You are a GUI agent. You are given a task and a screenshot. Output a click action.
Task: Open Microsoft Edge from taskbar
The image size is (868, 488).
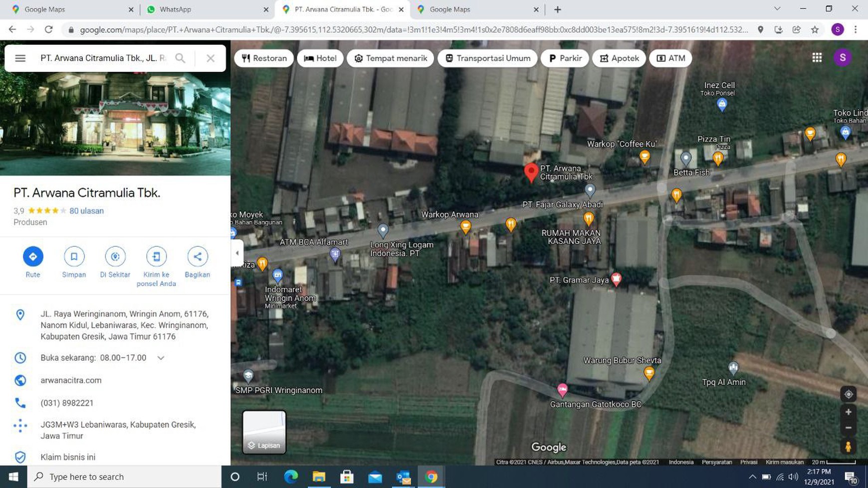click(x=291, y=477)
